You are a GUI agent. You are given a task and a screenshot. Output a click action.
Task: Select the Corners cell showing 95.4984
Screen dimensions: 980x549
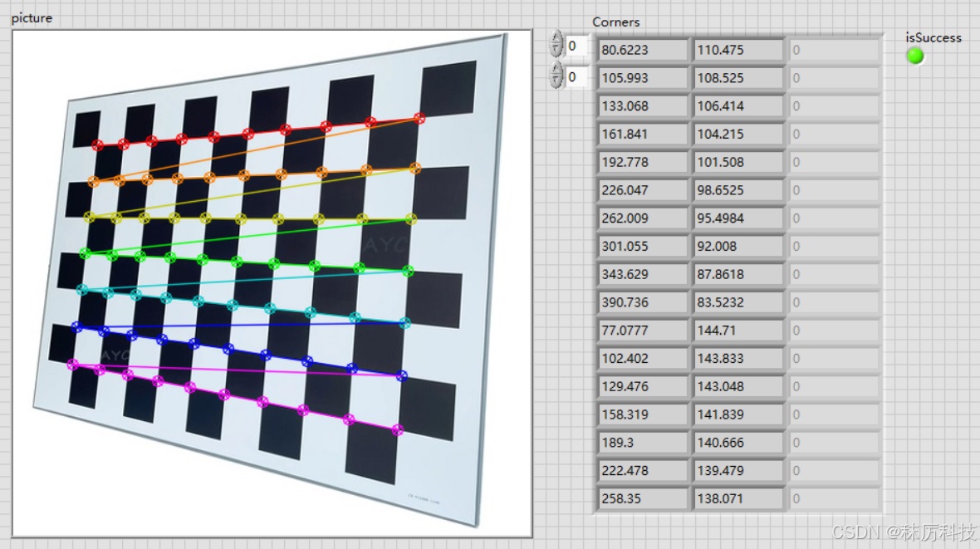pyautogui.click(x=739, y=218)
